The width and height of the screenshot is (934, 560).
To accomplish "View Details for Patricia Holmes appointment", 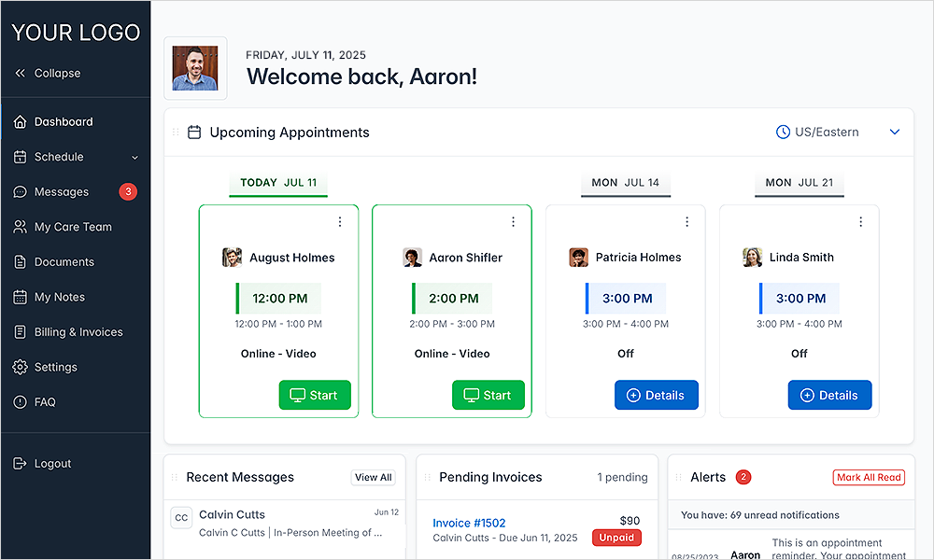I will (656, 395).
